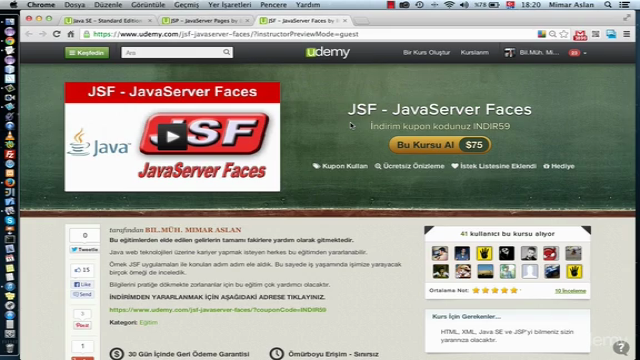The height and width of the screenshot is (360, 640).
Task: Open the Trash in the Dock
Action: pyautogui.click(x=10, y=348)
